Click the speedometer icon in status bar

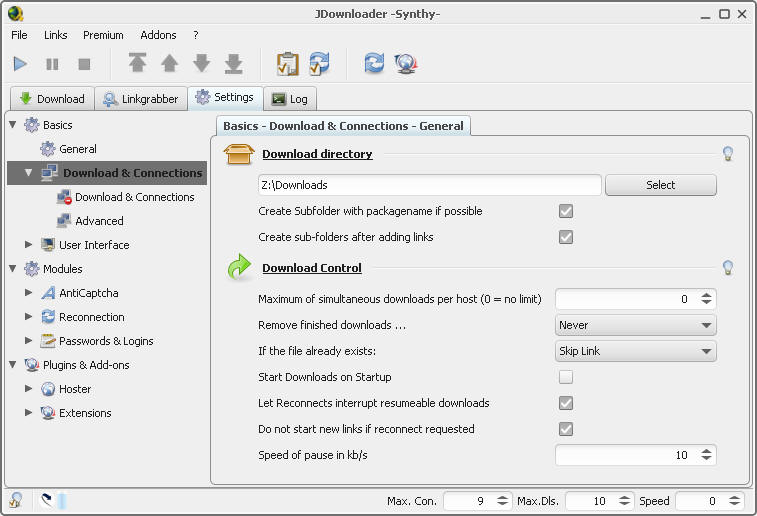pyautogui.click(x=47, y=500)
